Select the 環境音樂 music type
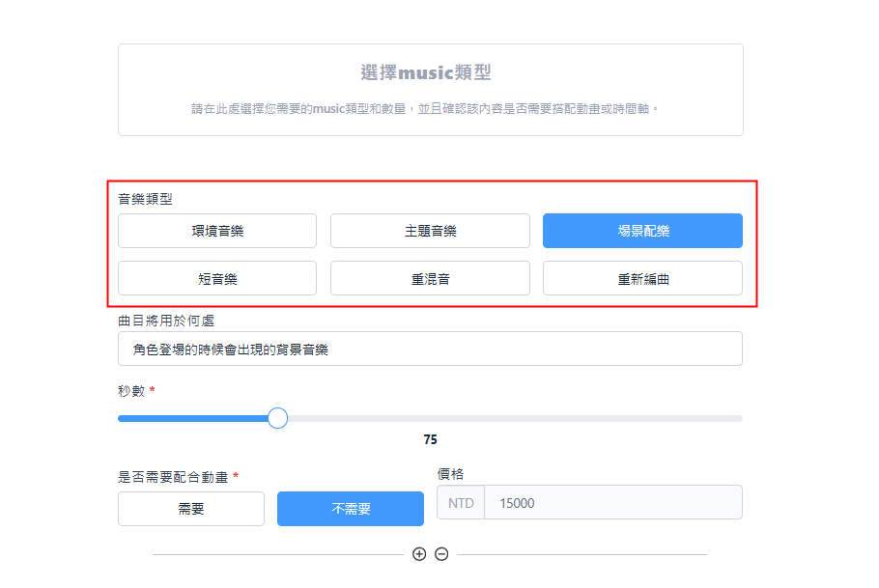Screen dimensions: 879x588 (217, 231)
